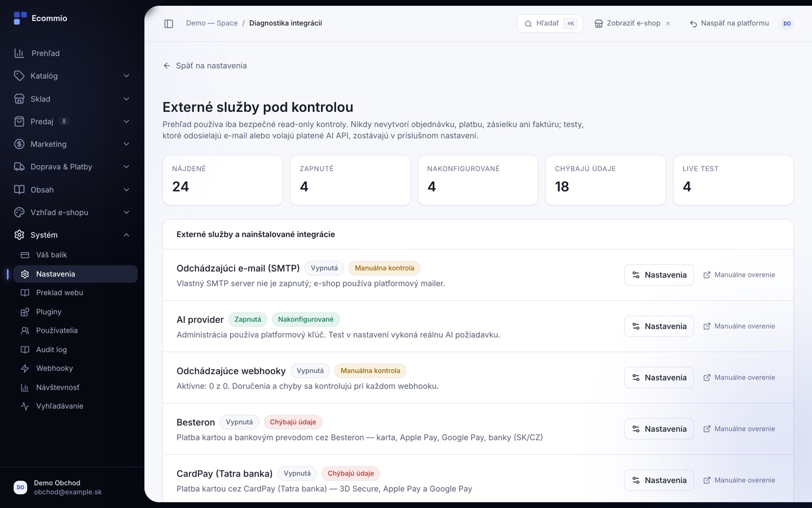
Task: Click the Ecommio logo icon
Action: click(20, 18)
